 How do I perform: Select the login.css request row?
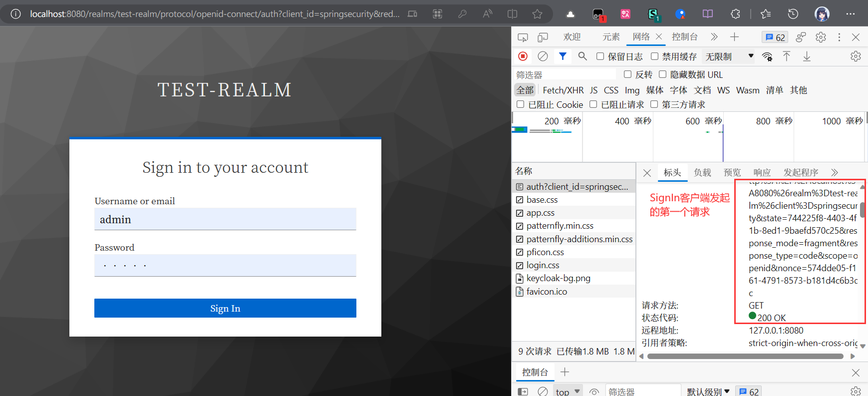click(x=574, y=265)
